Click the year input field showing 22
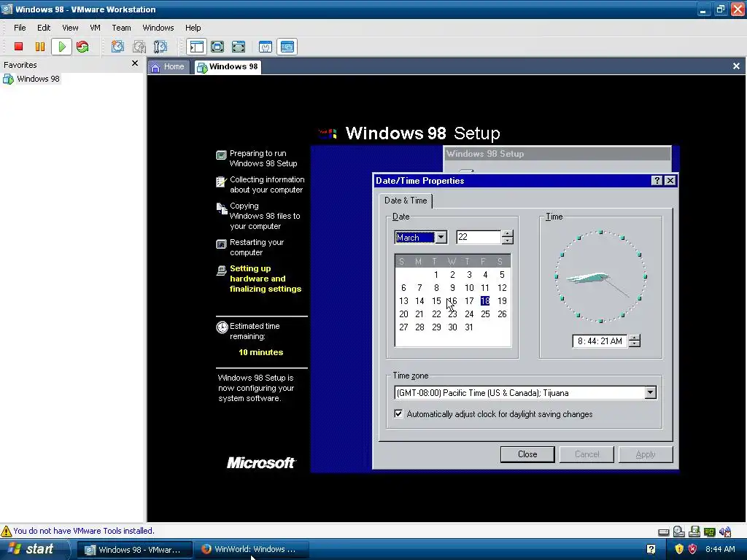Image resolution: width=747 pixels, height=560 pixels. (x=479, y=237)
